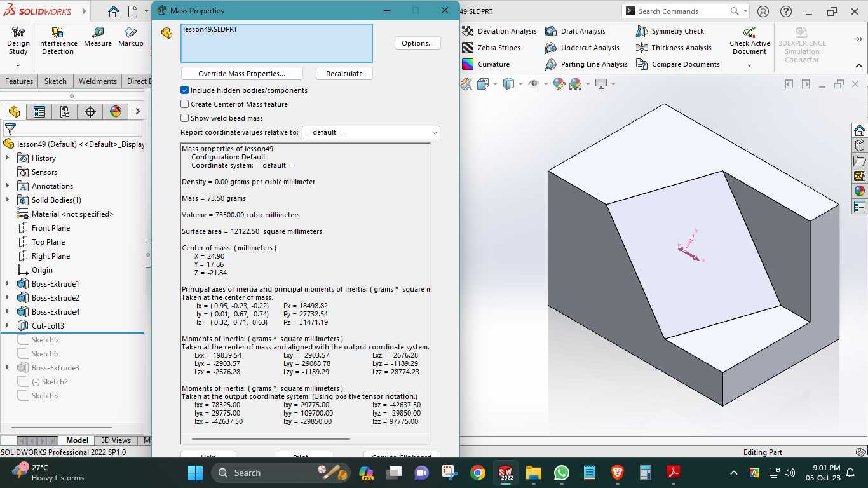
Task: Open DimXpertManager crosshair tab
Action: click(90, 112)
